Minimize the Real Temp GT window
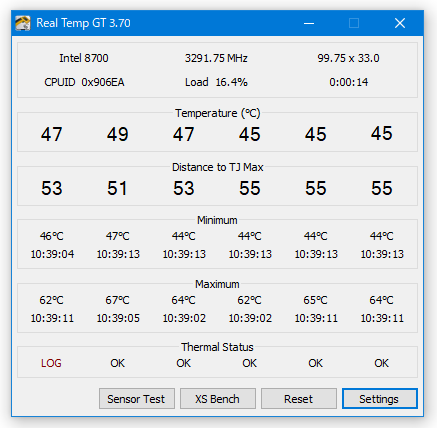This screenshot has height=428, width=437. tap(309, 23)
